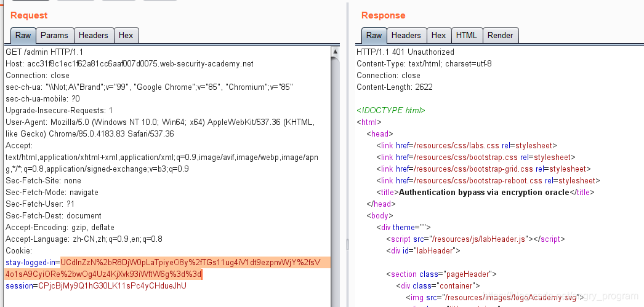Click the Host header line

click(129, 63)
